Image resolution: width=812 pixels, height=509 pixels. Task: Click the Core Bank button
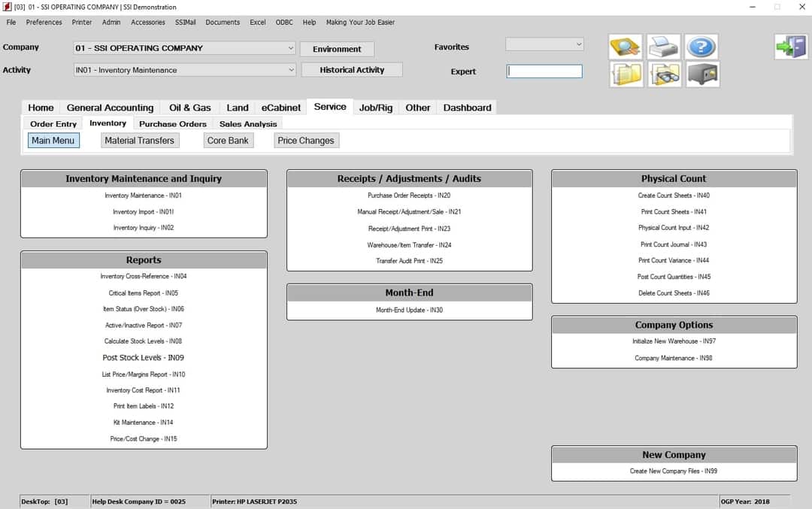[x=228, y=140]
